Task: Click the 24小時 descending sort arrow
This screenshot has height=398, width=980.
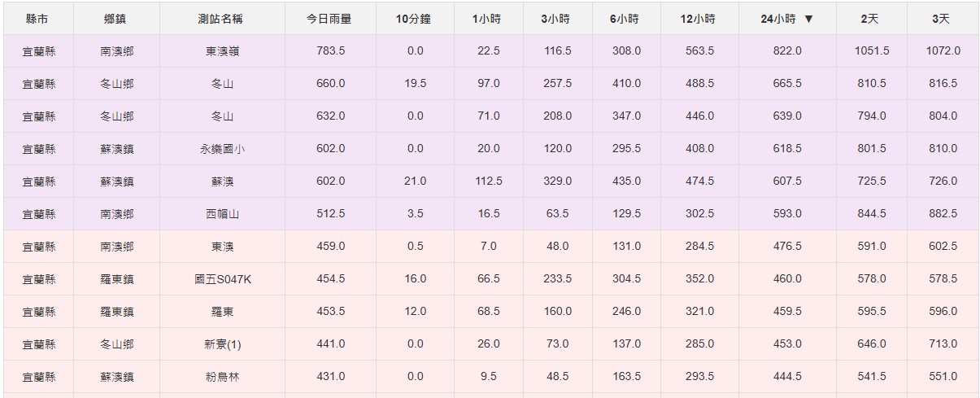Action: tap(808, 19)
